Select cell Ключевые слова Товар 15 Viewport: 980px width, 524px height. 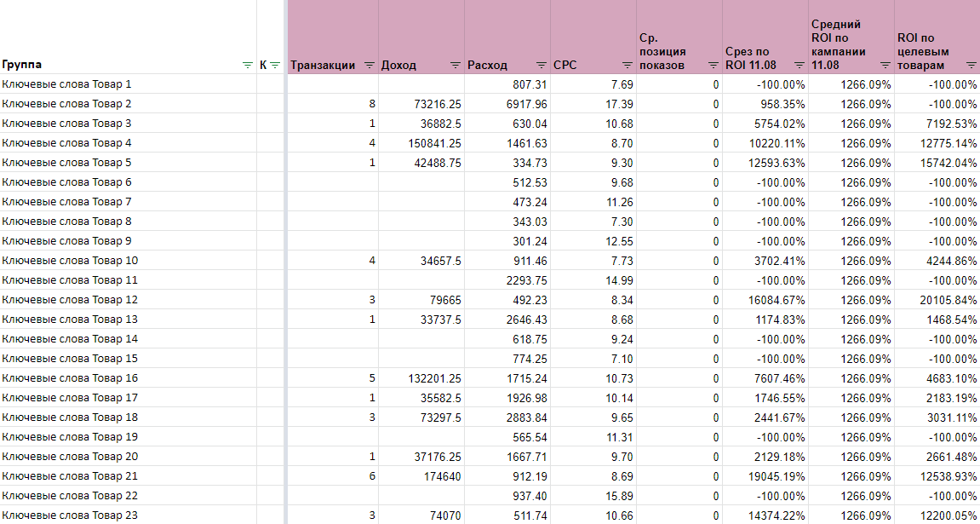click(128, 359)
